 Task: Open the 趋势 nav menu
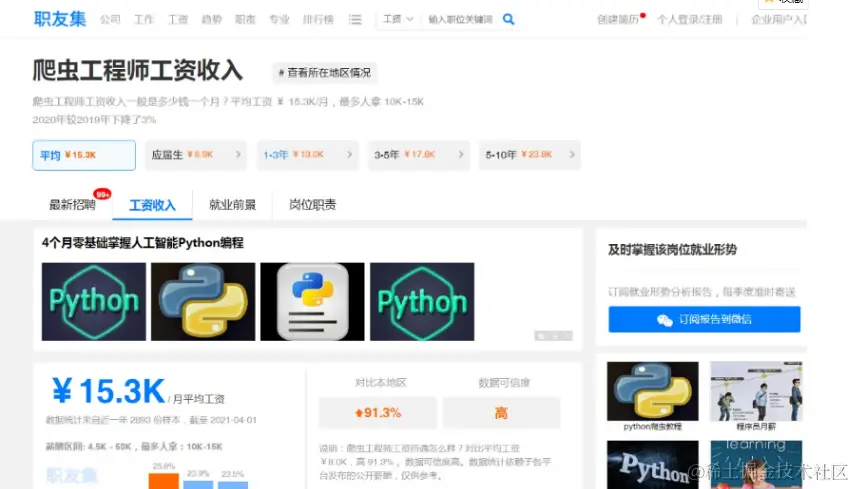(x=212, y=20)
